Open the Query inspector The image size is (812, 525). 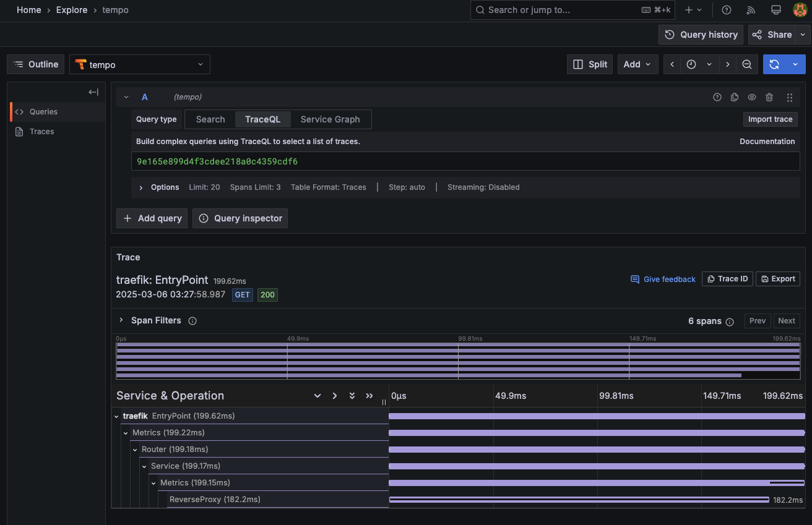(x=240, y=218)
